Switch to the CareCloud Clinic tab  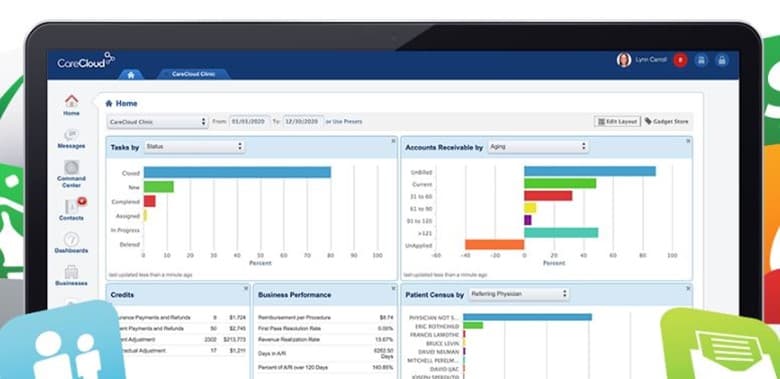tap(194, 74)
